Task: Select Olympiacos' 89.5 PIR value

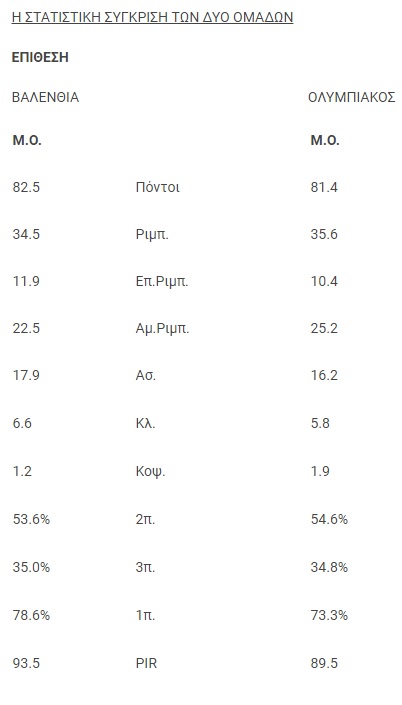Action: pyautogui.click(x=324, y=663)
